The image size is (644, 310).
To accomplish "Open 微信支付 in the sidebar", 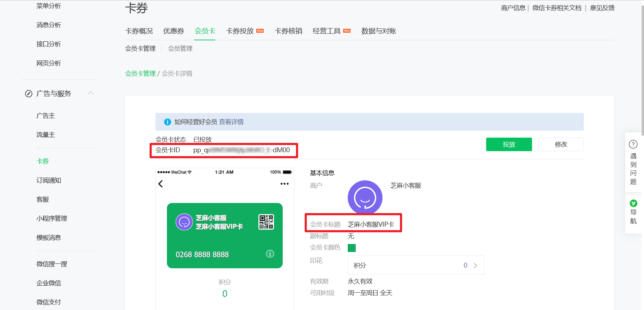I will (49, 302).
